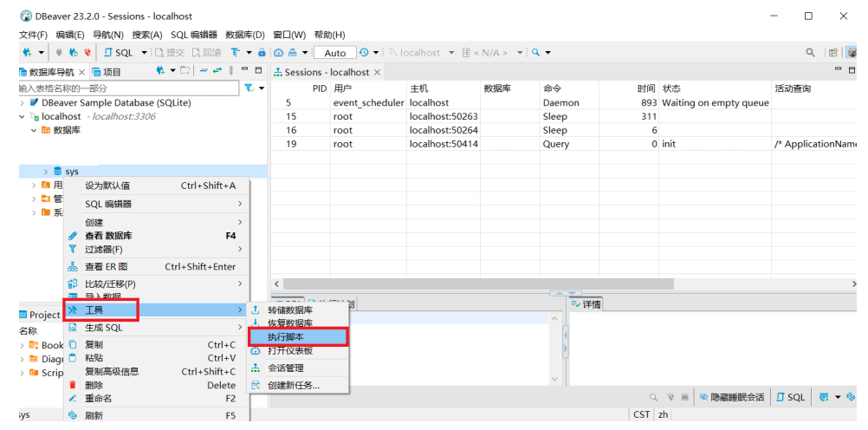Click the 提交 commit toolbar button
868x430 pixels.
pyautogui.click(x=170, y=53)
